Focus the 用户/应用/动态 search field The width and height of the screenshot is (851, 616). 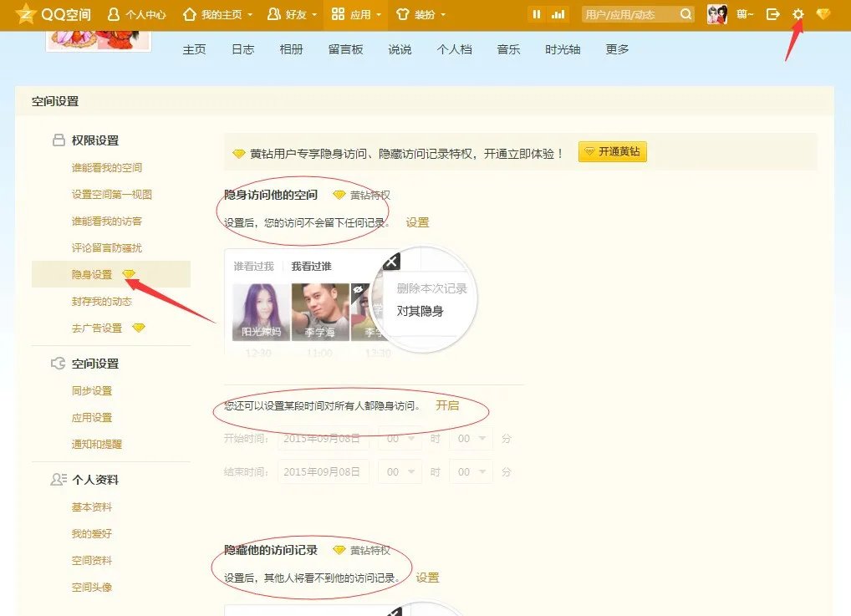pos(629,15)
